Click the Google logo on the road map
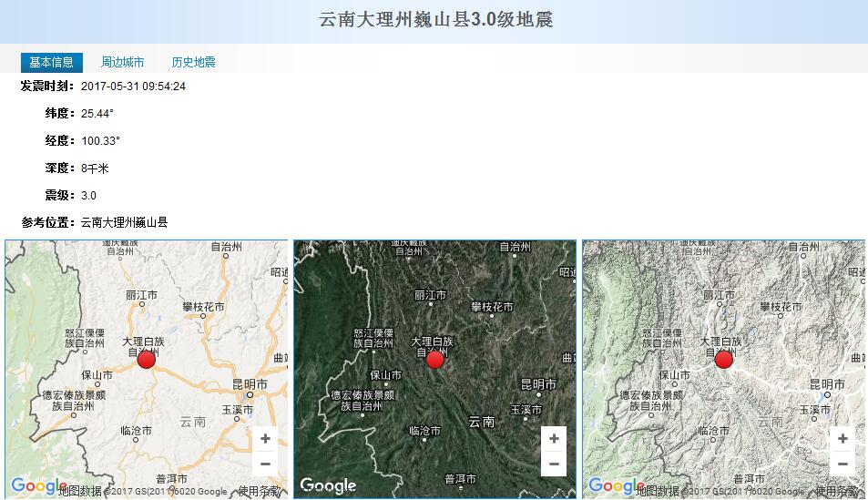Image resolution: width=868 pixels, height=500 pixels. (x=38, y=486)
